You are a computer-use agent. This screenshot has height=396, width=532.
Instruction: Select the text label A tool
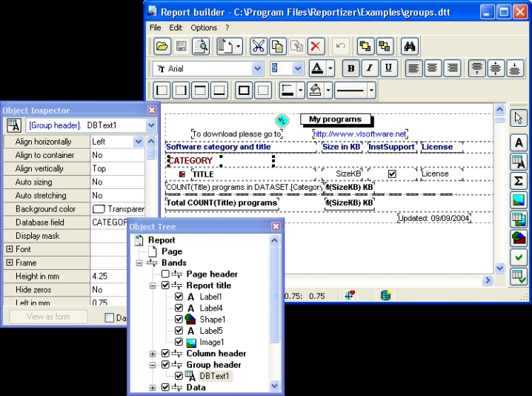click(x=519, y=143)
